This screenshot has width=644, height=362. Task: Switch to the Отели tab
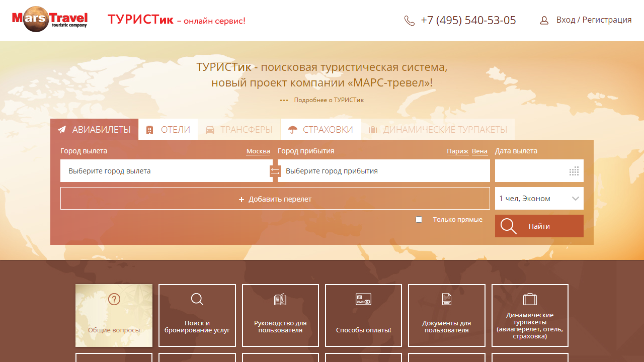click(168, 130)
